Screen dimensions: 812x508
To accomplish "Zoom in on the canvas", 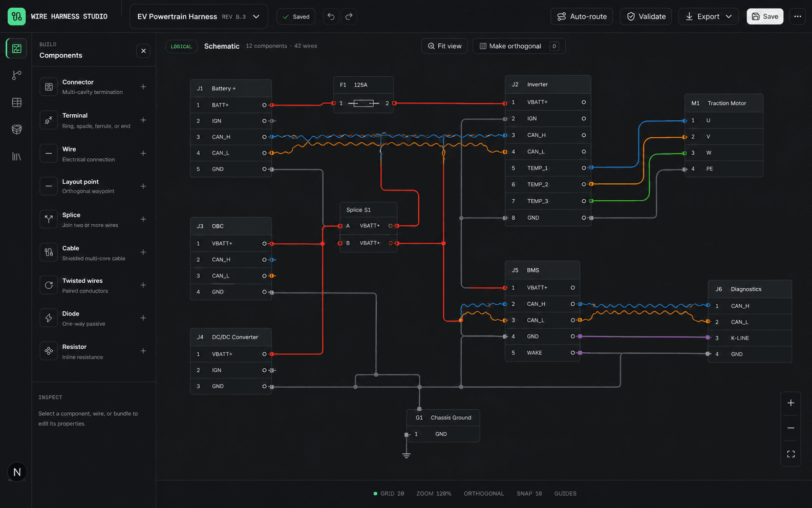I will coord(790,403).
